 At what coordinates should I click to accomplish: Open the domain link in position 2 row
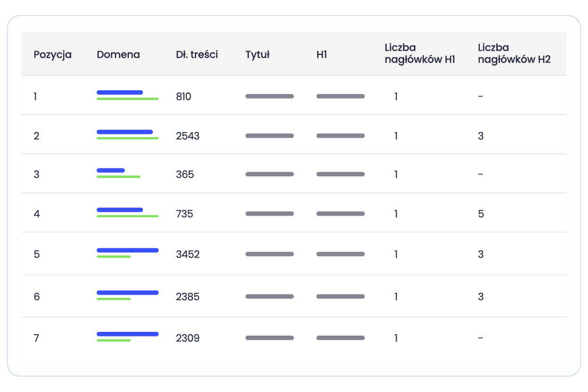point(127,134)
